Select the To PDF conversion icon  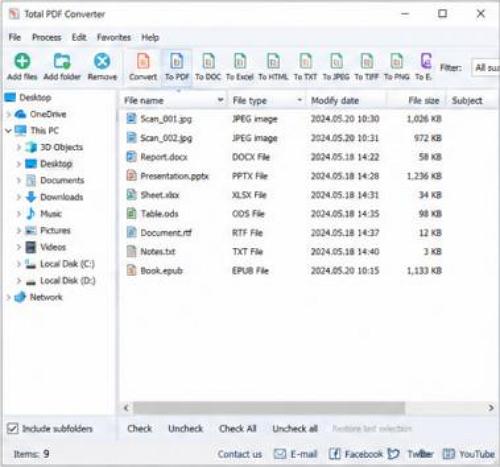click(177, 61)
